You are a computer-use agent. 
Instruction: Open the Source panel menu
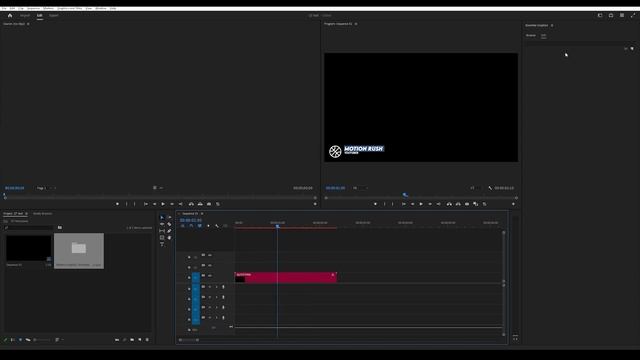point(28,24)
